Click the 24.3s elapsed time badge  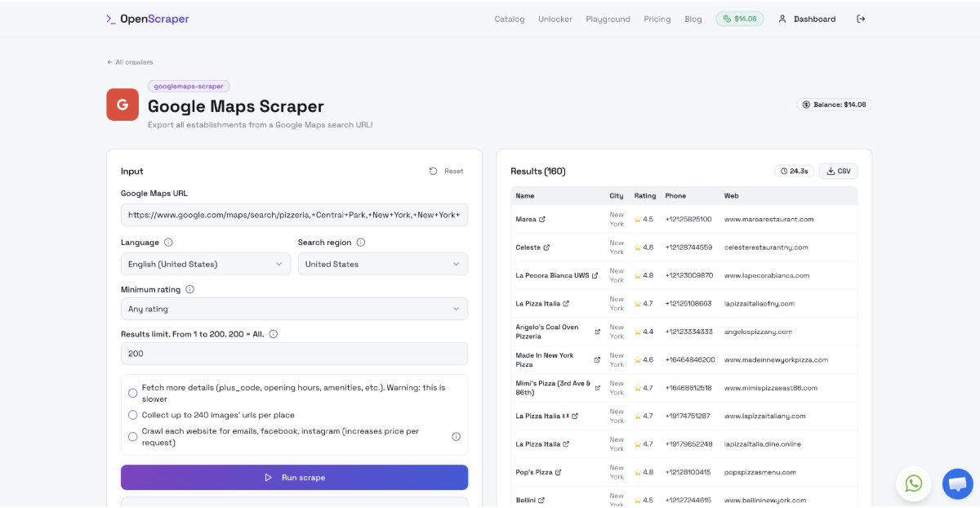click(x=794, y=172)
